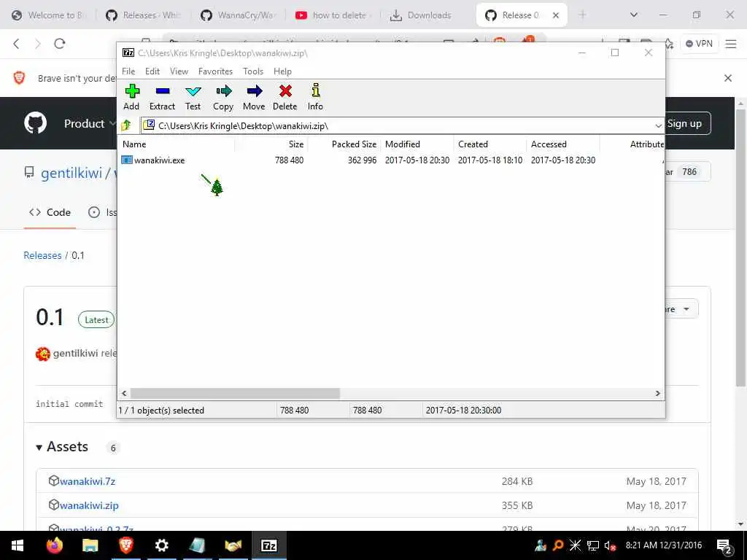747x560 pixels.
Task: Download wanakiwi.zip asset
Action: (x=89, y=505)
